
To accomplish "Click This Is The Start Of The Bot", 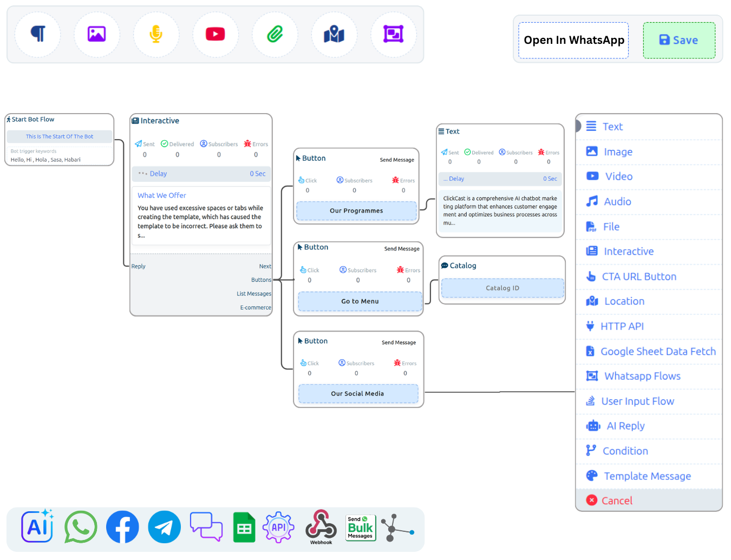I will [60, 137].
